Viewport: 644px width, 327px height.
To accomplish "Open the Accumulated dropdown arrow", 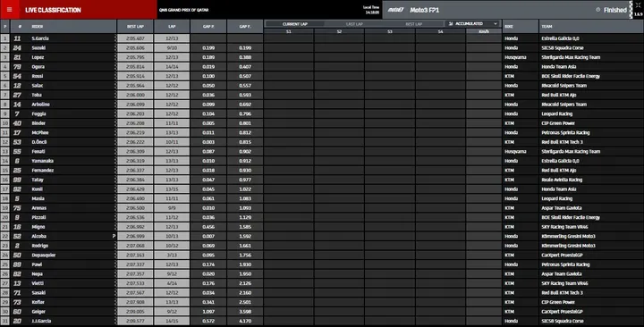I will pyautogui.click(x=496, y=24).
